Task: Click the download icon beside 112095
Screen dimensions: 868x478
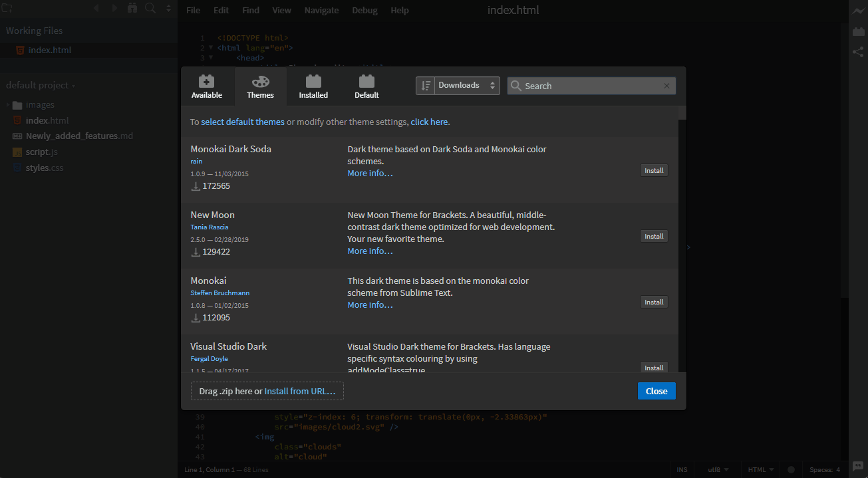Action: pyautogui.click(x=196, y=318)
